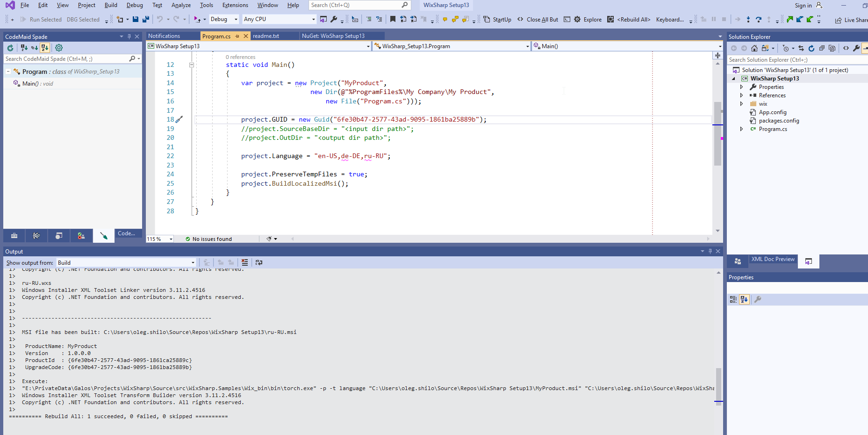
Task: Open the Show output from Build dropdown
Action: [x=126, y=262]
